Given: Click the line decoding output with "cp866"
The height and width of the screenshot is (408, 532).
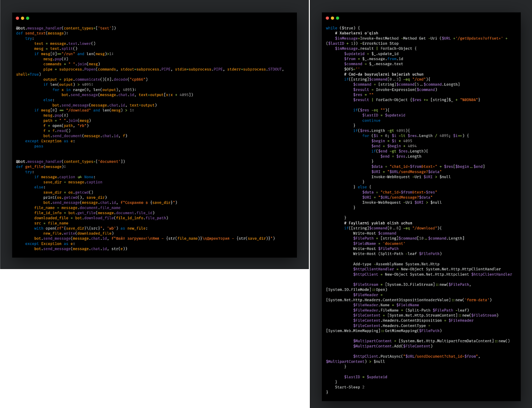Looking at the screenshot, I should (x=95, y=79).
